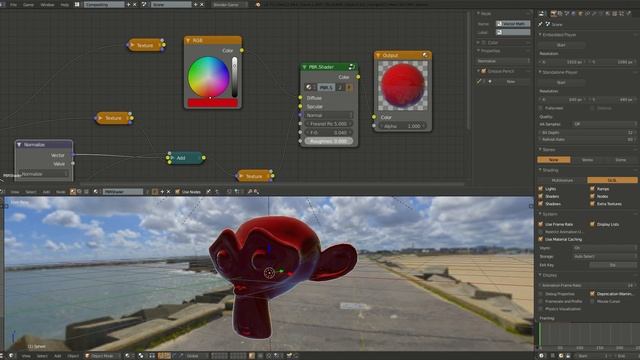Click the Grease Pencil panel icon
This screenshot has width=640, height=360.
pos(484,71)
